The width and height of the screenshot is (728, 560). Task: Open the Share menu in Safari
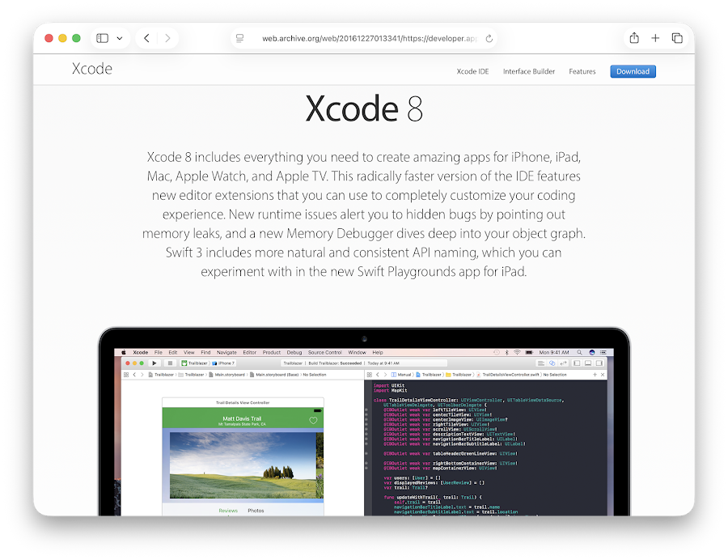tap(634, 38)
